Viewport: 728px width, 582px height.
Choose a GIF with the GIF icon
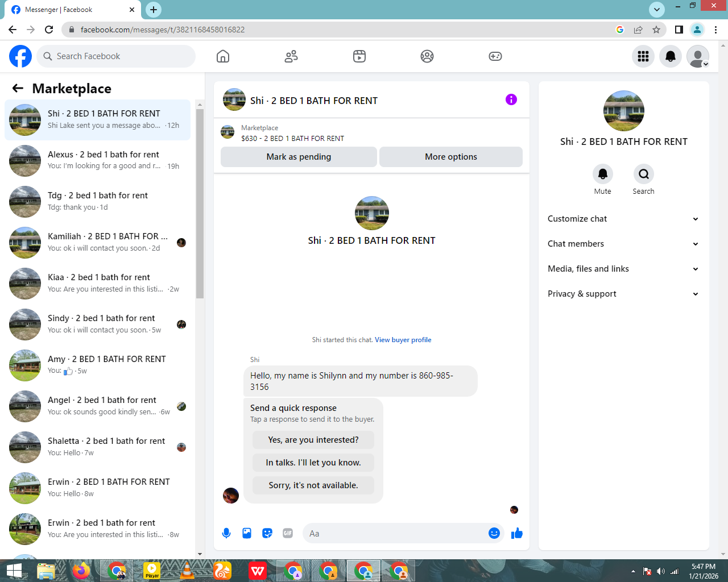point(288,533)
